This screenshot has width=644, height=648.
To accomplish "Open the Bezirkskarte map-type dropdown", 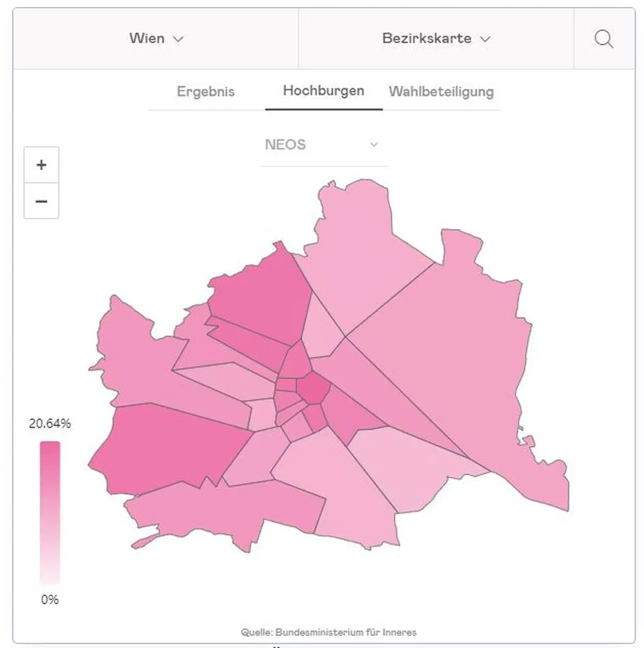I will tap(427, 39).
